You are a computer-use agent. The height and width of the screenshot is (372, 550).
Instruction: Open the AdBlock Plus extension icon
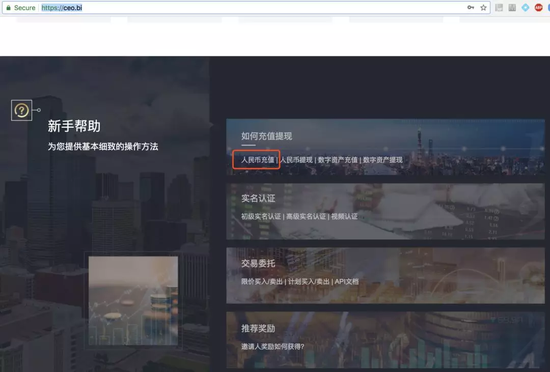coord(538,7)
